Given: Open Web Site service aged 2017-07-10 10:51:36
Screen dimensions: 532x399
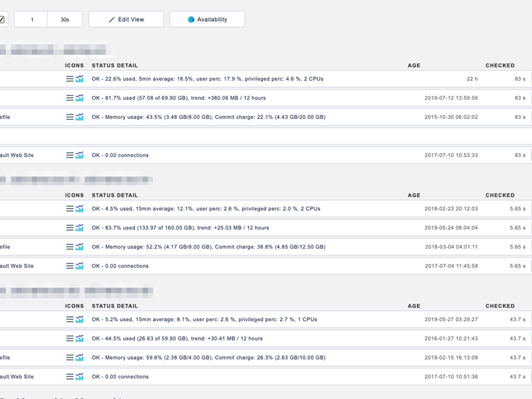Looking at the screenshot, I should click(17, 377).
